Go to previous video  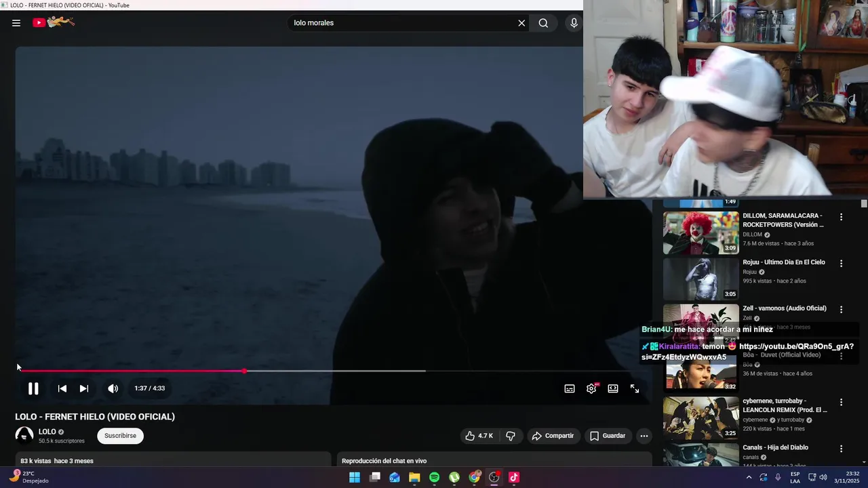coord(62,388)
